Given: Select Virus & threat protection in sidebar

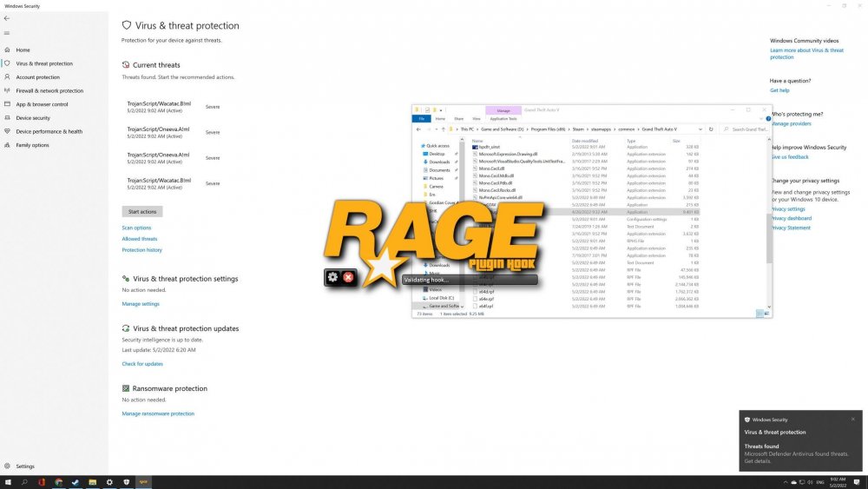Looking at the screenshot, I should click(44, 63).
